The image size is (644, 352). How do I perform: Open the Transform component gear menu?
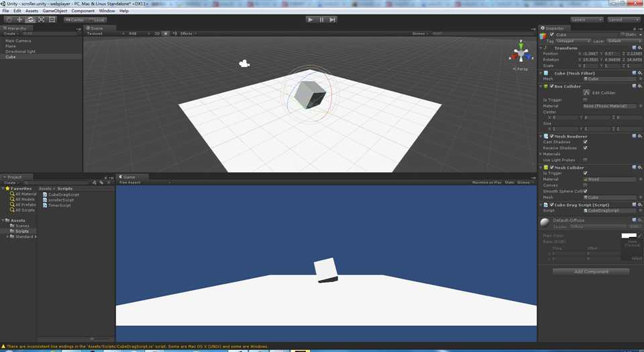coord(640,48)
